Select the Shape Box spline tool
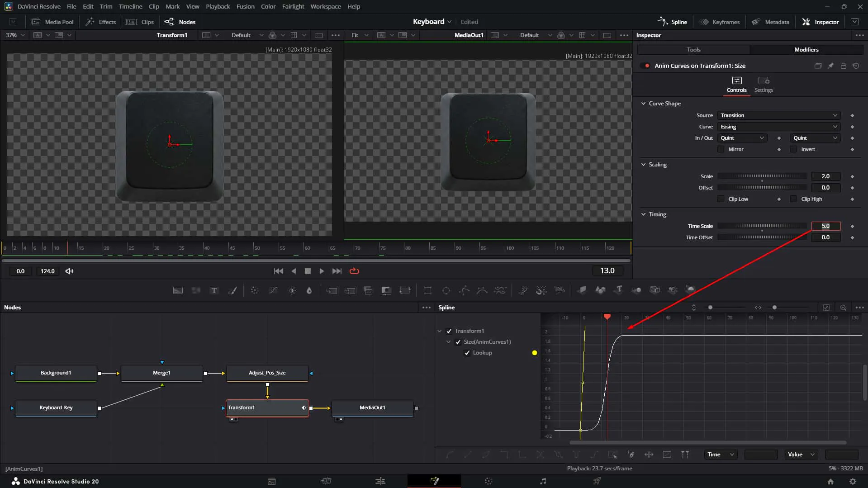This screenshot has height=488, width=868. (x=667, y=455)
